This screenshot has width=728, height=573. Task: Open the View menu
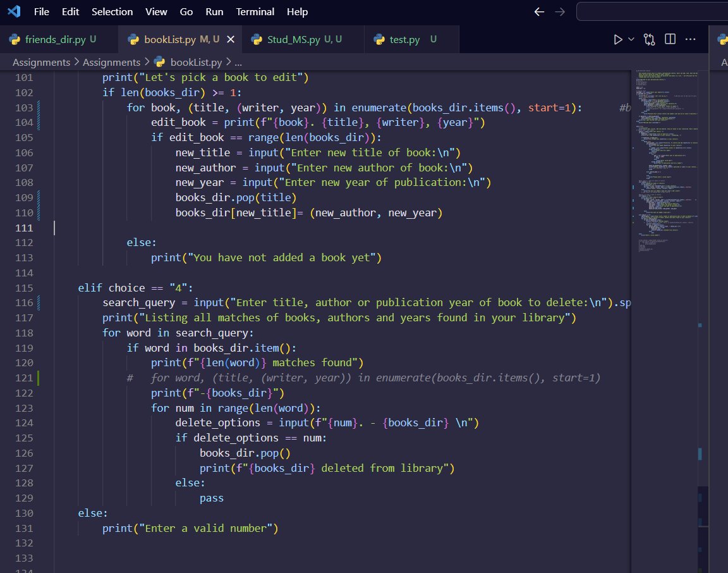click(x=156, y=11)
